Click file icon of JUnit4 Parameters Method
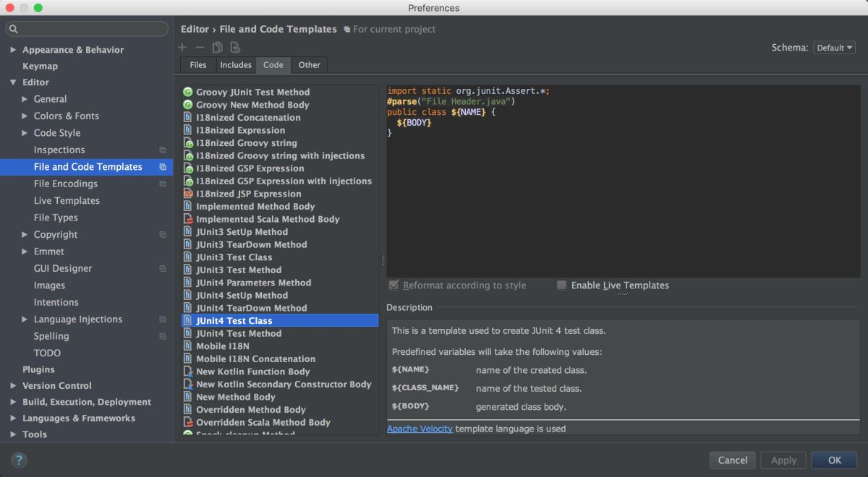The height and width of the screenshot is (477, 868). [x=188, y=283]
